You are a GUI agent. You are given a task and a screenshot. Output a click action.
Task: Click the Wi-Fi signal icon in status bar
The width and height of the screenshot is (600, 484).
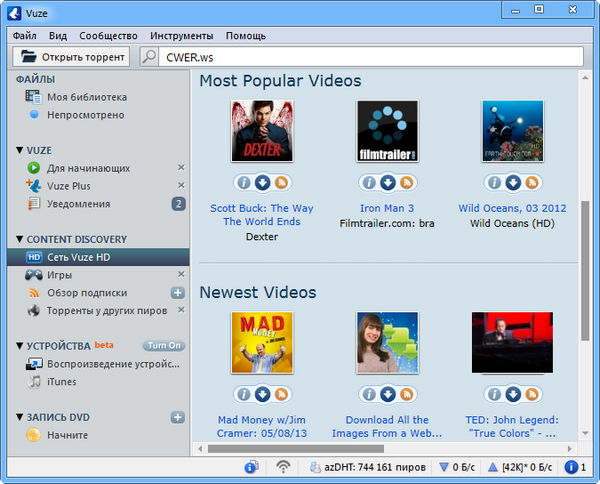pyautogui.click(x=283, y=467)
